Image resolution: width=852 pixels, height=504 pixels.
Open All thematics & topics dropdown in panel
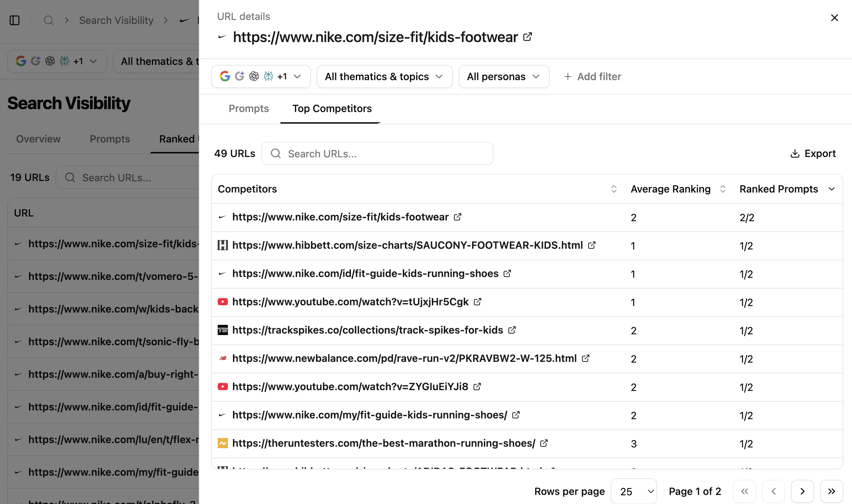tap(384, 77)
